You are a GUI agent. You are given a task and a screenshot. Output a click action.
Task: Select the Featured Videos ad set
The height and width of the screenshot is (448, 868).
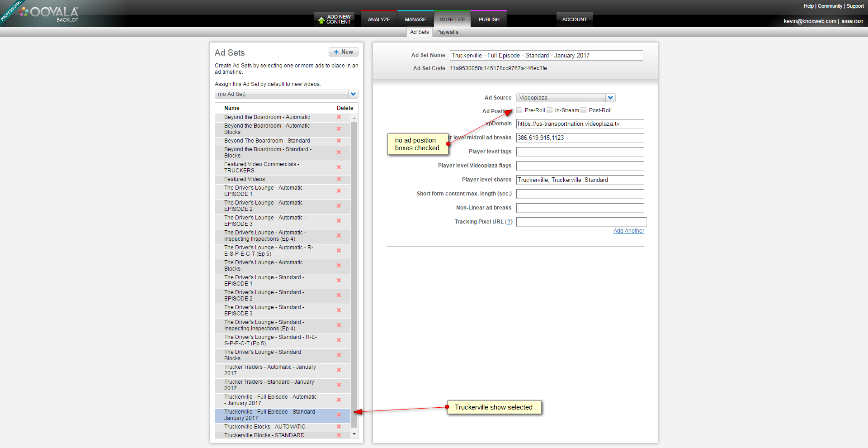pyautogui.click(x=283, y=179)
